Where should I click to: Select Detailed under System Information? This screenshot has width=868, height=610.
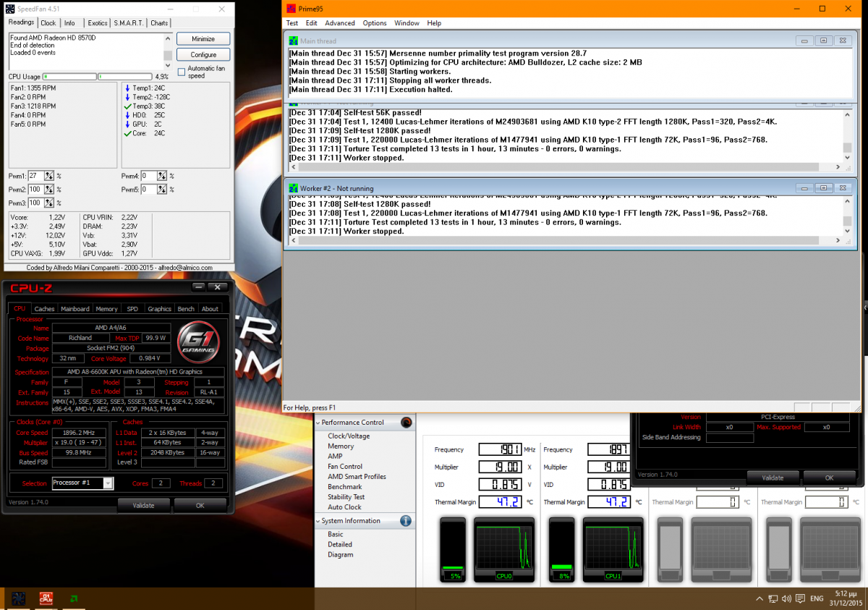[x=340, y=544]
